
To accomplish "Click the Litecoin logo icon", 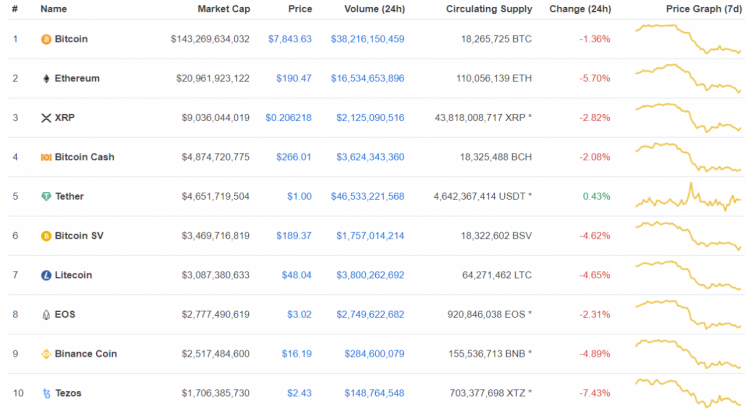I will pyautogui.click(x=46, y=276).
